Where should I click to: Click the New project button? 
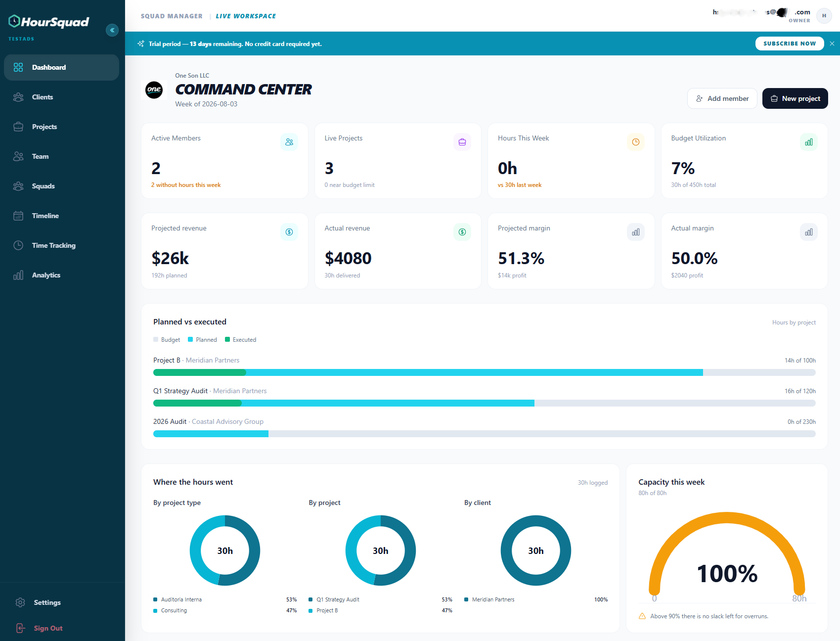pyautogui.click(x=795, y=98)
